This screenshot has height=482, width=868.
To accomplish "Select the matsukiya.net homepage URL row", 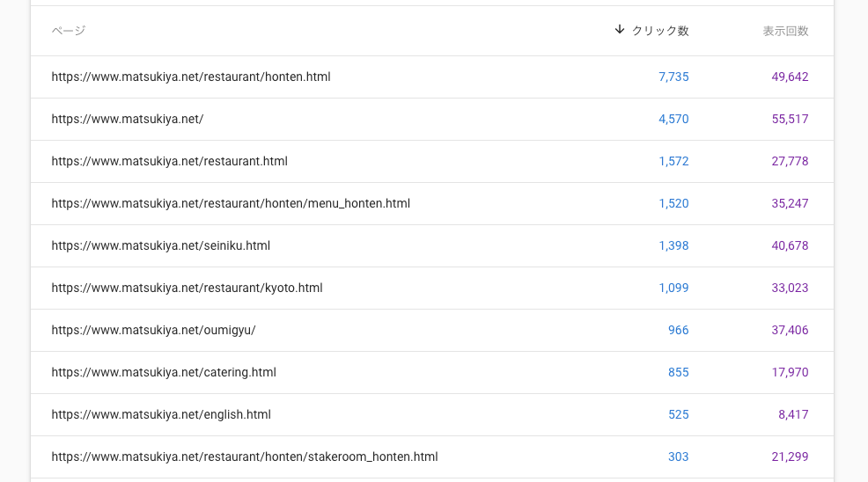I will (x=128, y=120).
